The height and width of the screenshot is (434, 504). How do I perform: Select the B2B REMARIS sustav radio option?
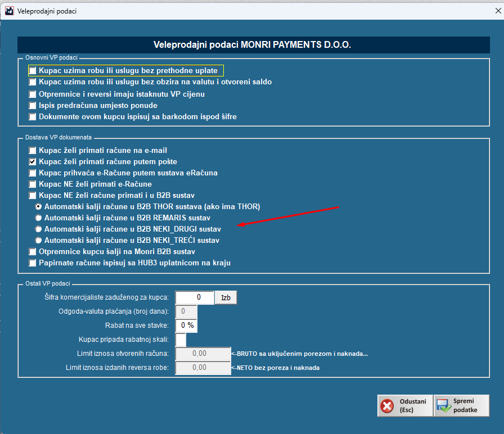point(38,218)
